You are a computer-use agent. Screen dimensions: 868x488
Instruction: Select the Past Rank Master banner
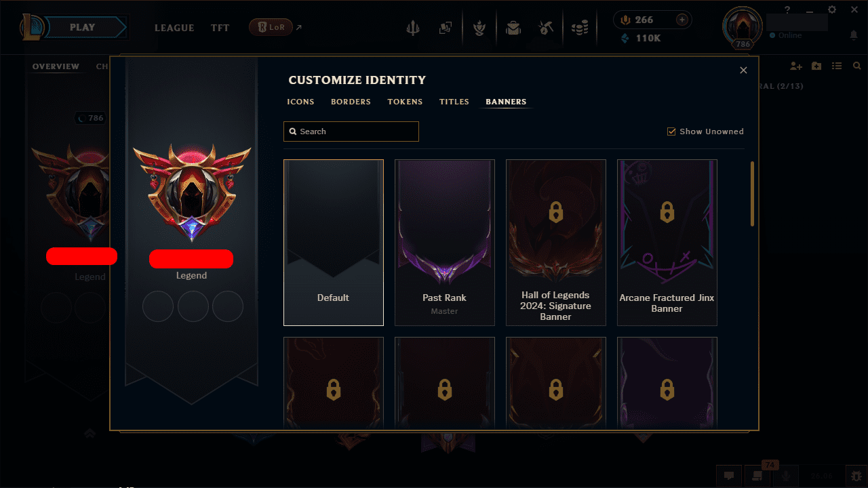pos(445,243)
